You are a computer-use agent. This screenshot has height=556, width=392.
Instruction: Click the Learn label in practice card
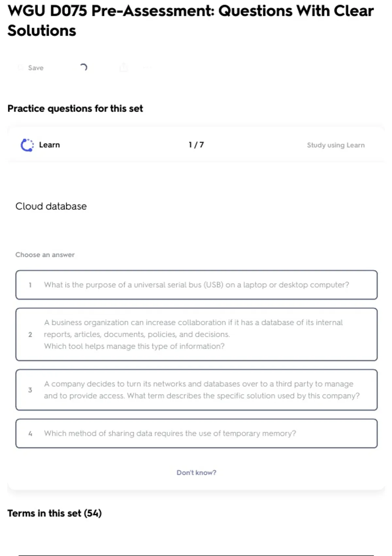(x=49, y=145)
